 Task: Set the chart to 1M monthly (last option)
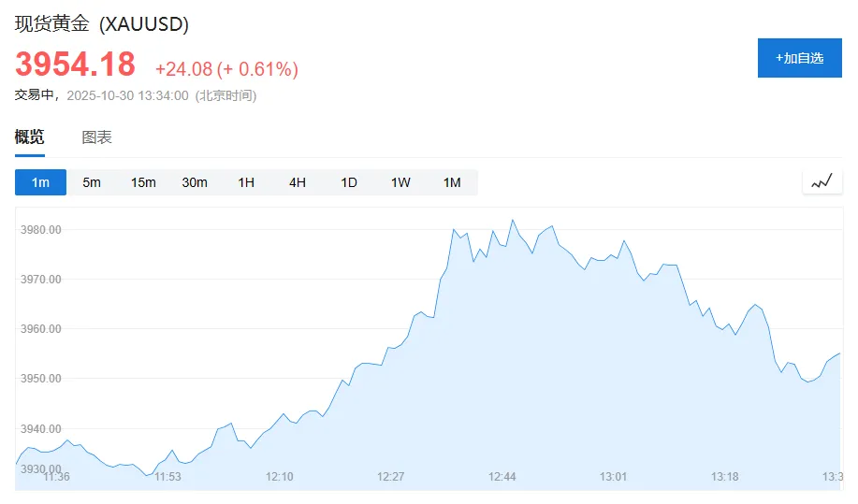452,182
